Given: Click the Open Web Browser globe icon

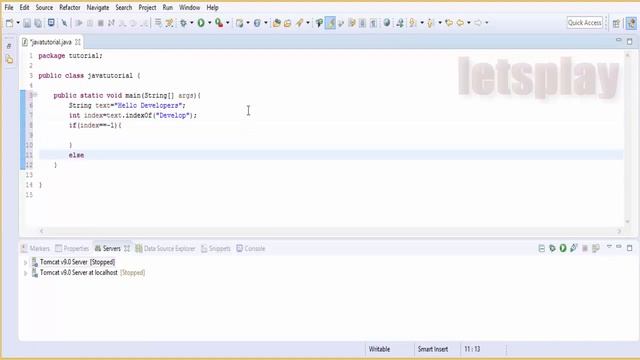Looking at the screenshot, I should point(387,23).
